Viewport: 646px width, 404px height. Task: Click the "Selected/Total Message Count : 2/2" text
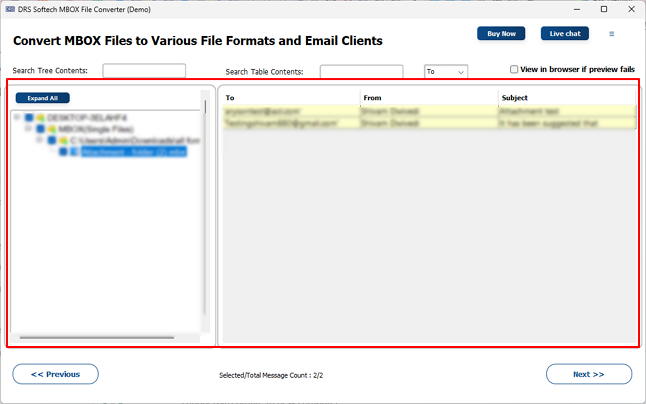pyautogui.click(x=271, y=375)
